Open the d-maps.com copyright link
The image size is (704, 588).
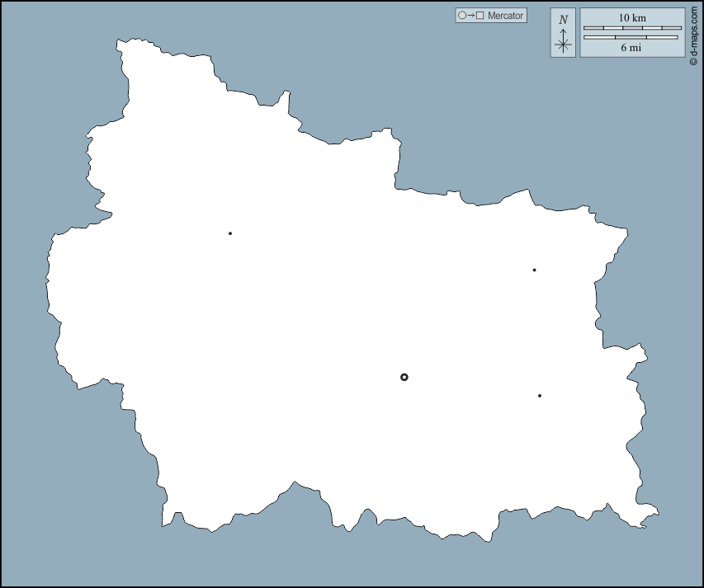click(693, 33)
